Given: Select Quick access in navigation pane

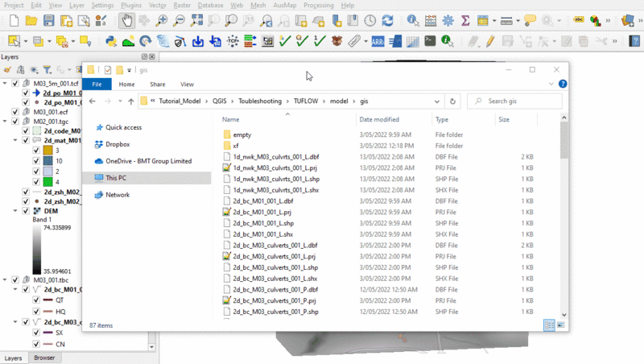Looking at the screenshot, I should coord(123,127).
